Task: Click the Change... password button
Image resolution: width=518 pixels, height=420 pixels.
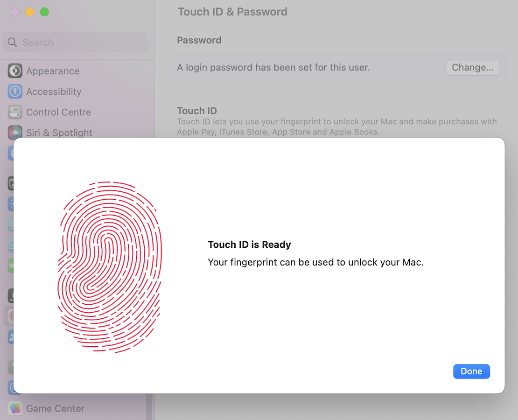Action: click(x=472, y=67)
